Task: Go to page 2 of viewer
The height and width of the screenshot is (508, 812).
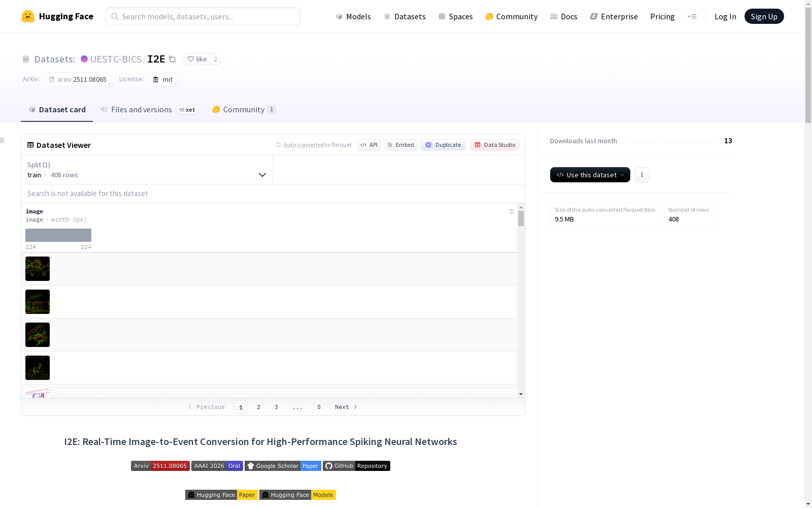Action: pos(258,407)
